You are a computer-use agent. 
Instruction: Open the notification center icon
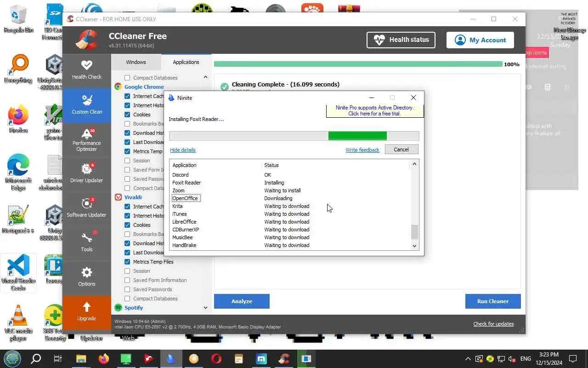pos(573,358)
